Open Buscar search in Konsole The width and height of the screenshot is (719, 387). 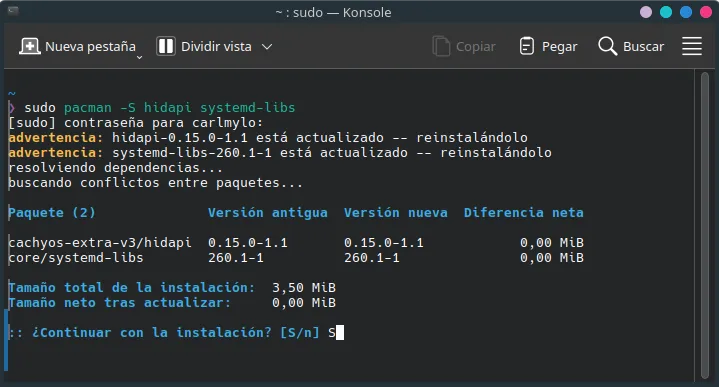pyautogui.click(x=631, y=46)
